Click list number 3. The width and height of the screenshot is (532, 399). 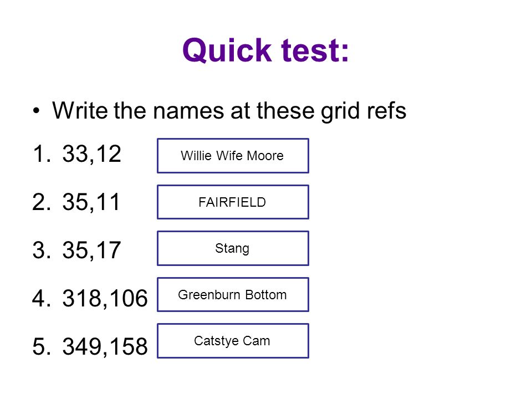click(x=42, y=250)
